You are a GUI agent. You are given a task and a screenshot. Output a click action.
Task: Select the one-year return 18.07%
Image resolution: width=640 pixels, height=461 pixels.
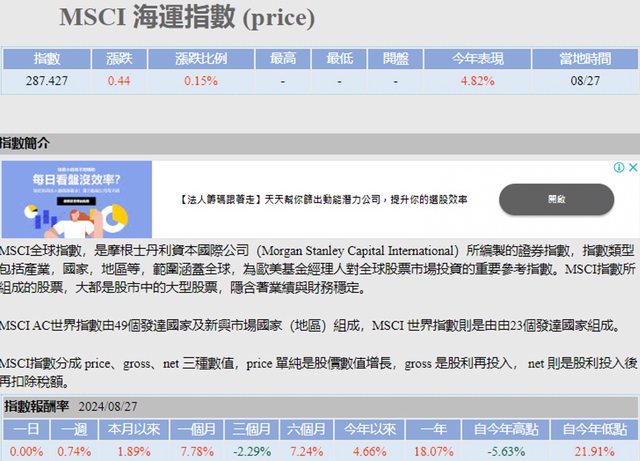pyautogui.click(x=433, y=452)
